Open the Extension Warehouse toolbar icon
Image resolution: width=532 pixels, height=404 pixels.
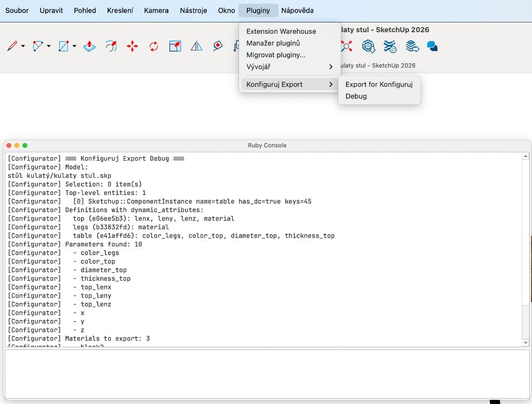pos(390,46)
